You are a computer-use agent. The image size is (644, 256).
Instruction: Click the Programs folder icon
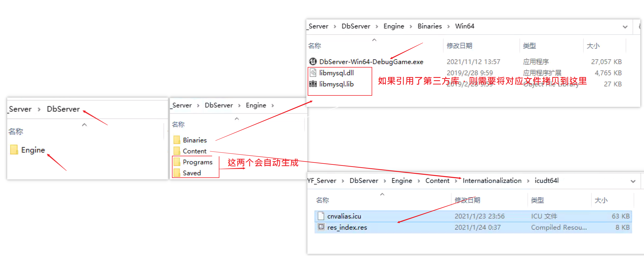coord(177,162)
